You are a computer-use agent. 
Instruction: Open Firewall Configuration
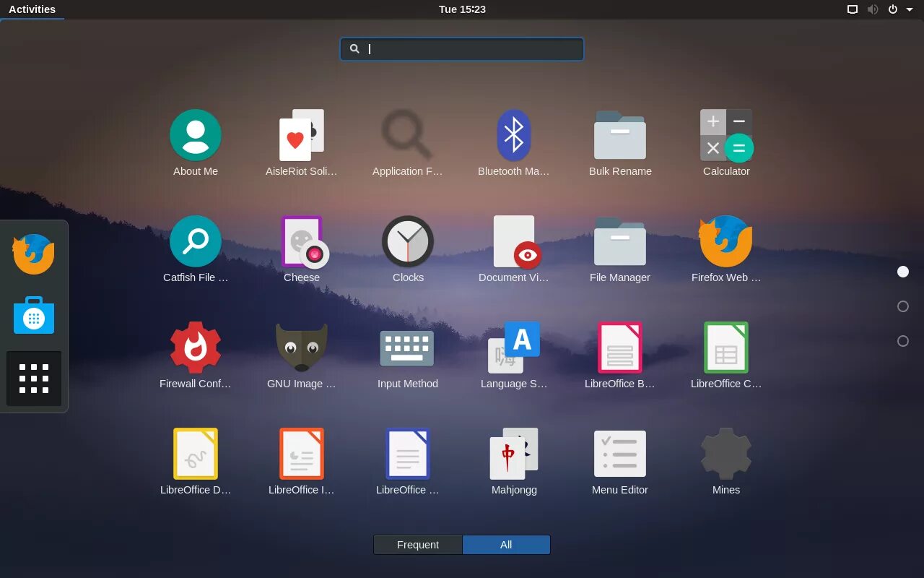coord(196,355)
